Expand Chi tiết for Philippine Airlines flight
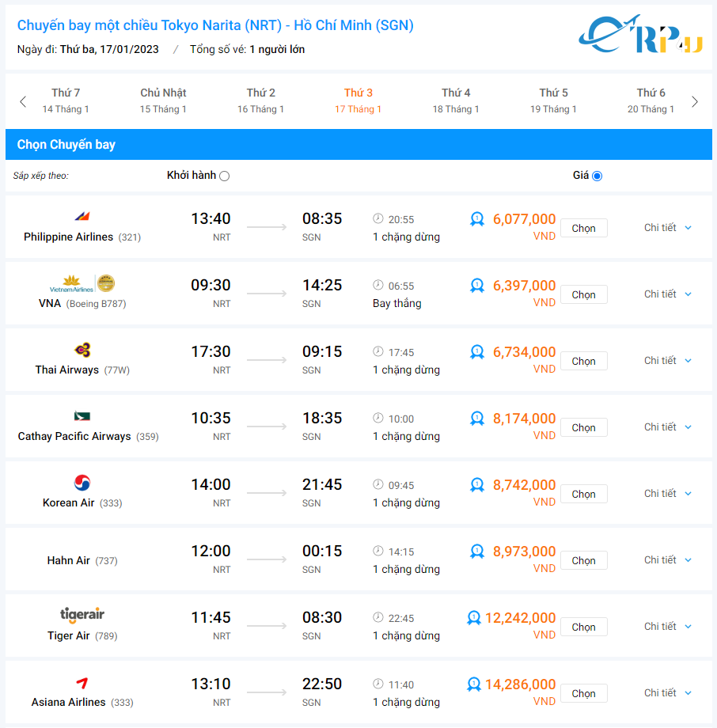Image resolution: width=717 pixels, height=728 pixels. click(x=668, y=228)
